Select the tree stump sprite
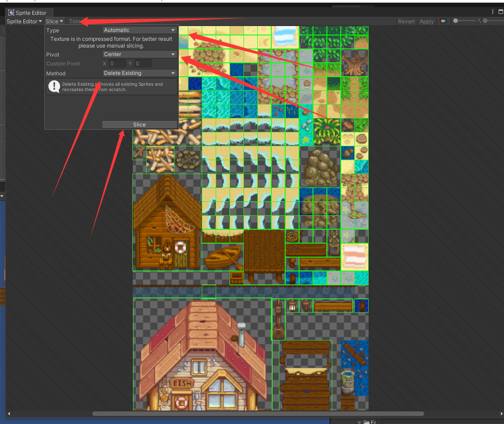The height and width of the screenshot is (424, 504). coord(355,63)
